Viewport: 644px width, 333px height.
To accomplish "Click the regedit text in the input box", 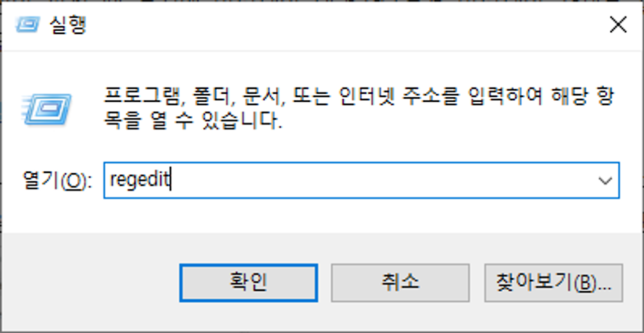I will pos(140,179).
